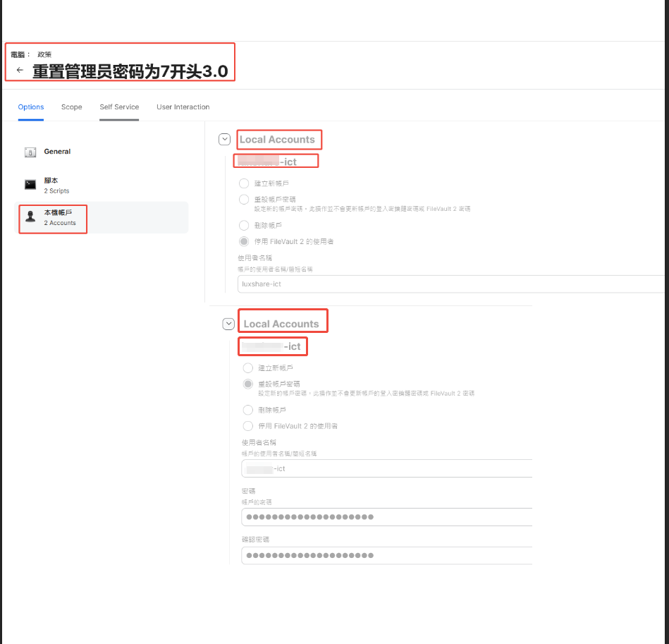This screenshot has height=644, width=669.
Task: Select 建立新帳戶 in the first Local Accounts section
Action: (244, 183)
